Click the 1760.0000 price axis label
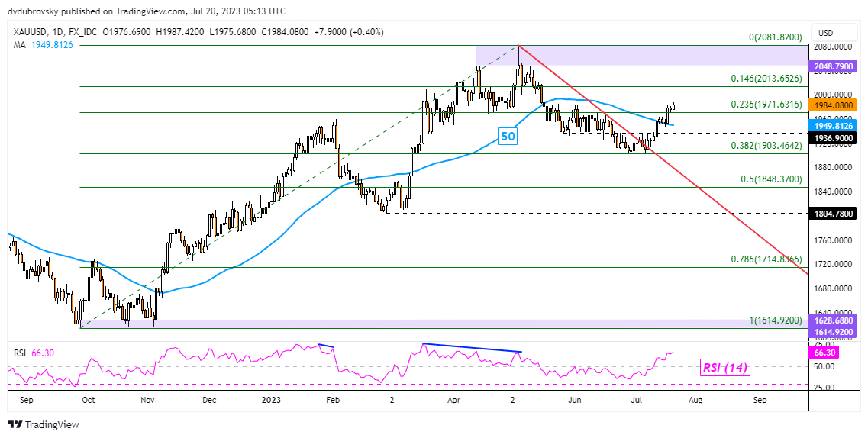This screenshot has height=438, width=868. pos(834,240)
